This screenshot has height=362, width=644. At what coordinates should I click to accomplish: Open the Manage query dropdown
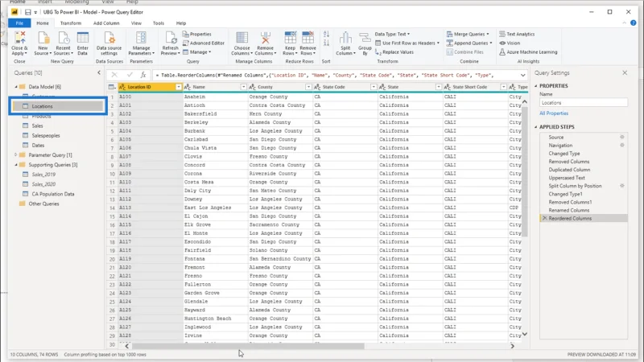196,52
